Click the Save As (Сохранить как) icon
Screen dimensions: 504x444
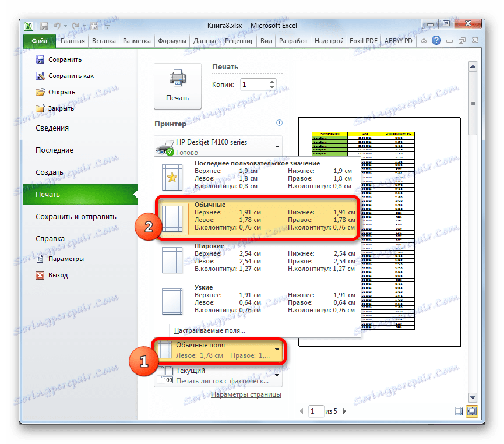click(x=40, y=76)
